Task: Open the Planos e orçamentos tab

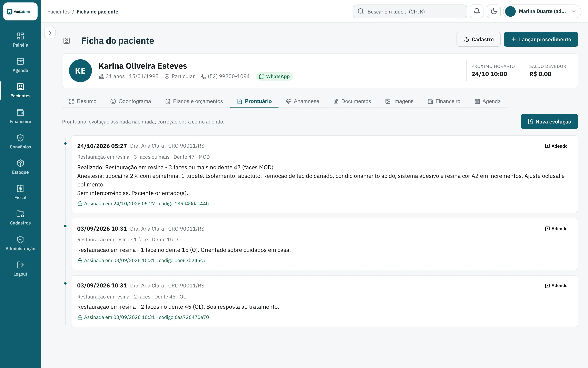Action: pos(194,101)
